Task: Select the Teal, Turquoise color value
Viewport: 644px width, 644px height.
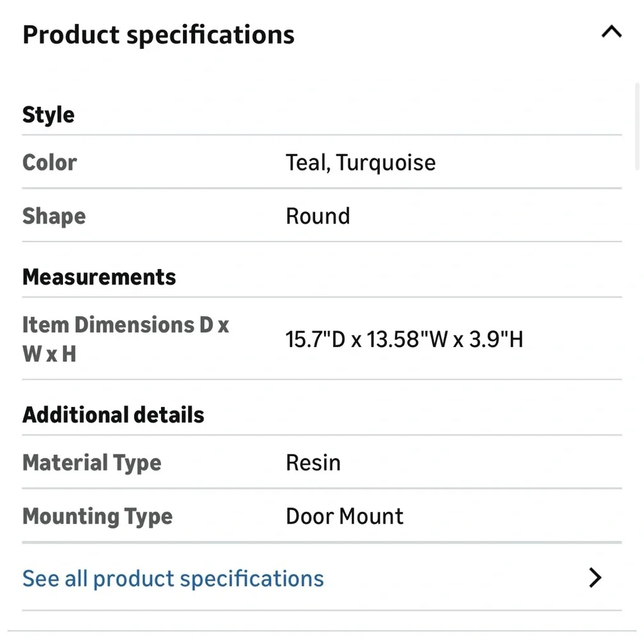Action: [x=361, y=163]
